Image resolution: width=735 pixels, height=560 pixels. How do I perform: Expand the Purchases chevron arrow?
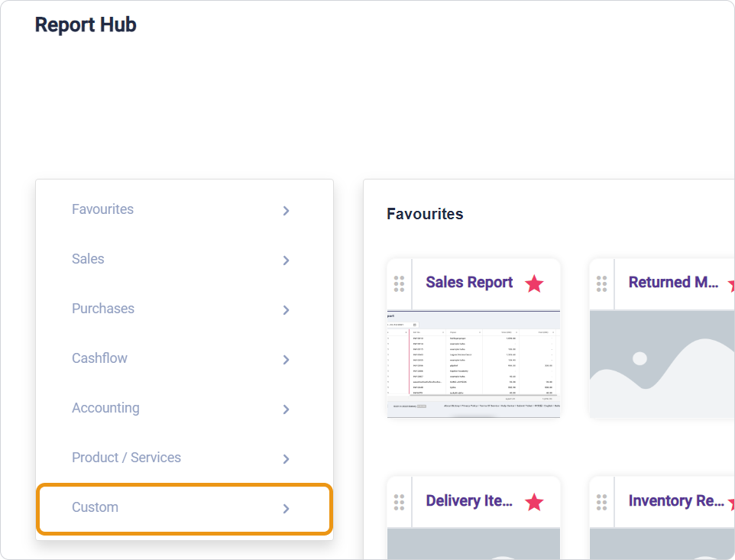tap(286, 310)
